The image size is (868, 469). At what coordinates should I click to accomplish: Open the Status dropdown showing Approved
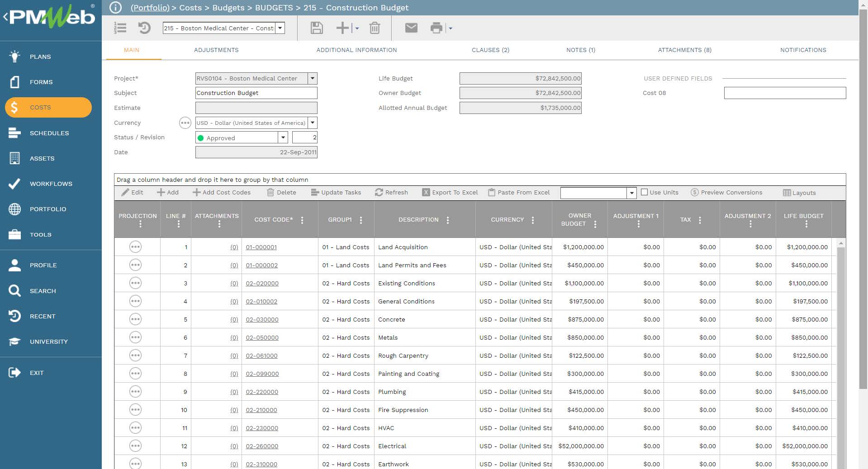pos(283,137)
